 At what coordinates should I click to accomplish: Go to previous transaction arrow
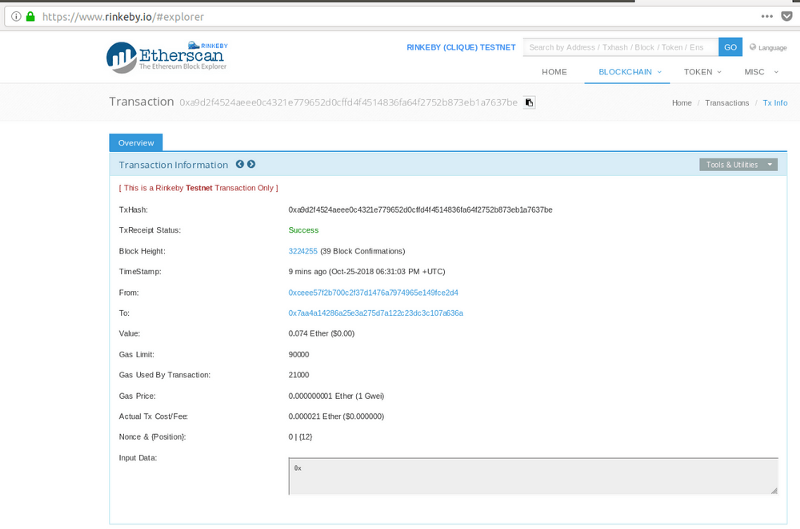point(240,164)
